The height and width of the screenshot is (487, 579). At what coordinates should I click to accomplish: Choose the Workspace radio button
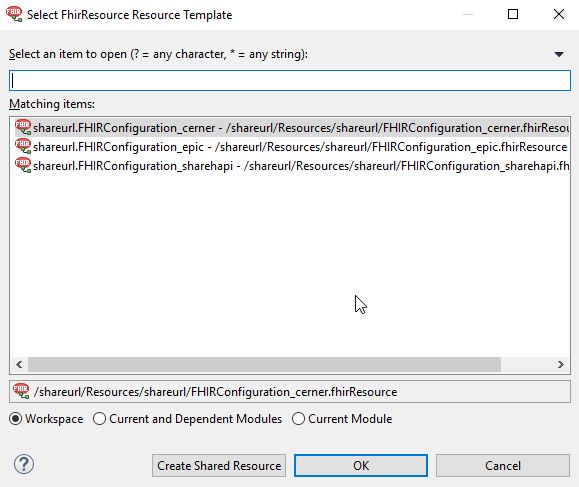46,419
